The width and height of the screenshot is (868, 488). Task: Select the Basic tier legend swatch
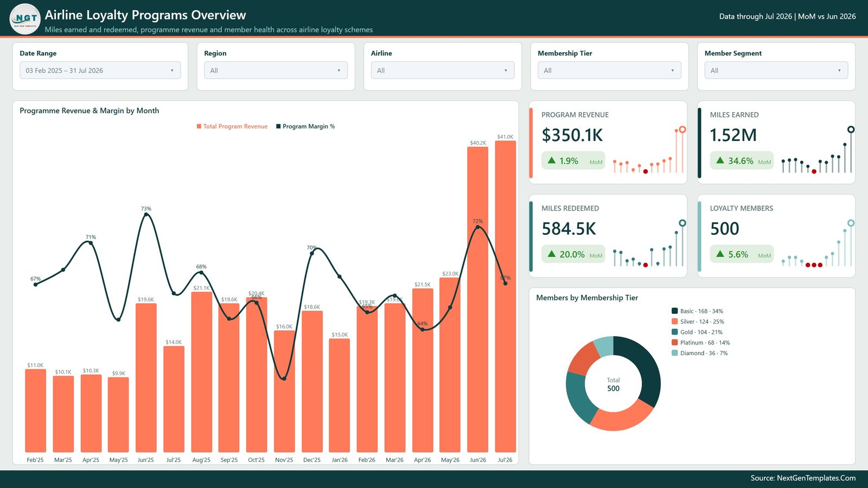[x=675, y=311]
